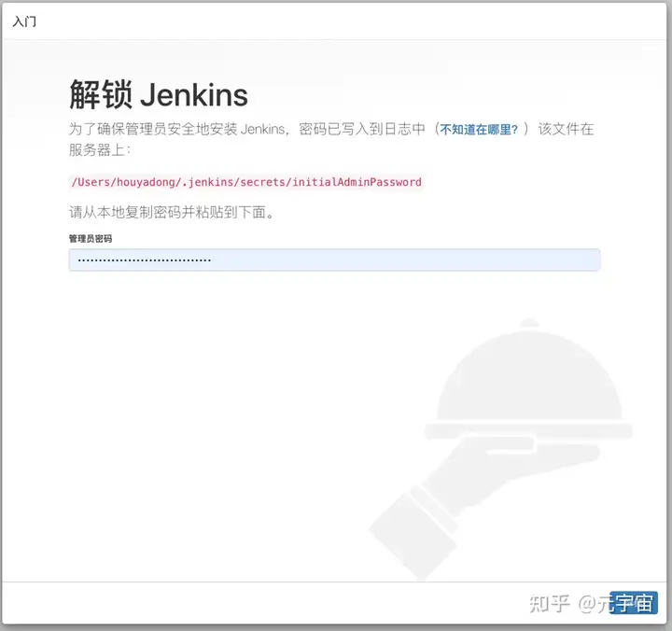Click the administrator password input field
Viewport: 672px width, 631px height.
tap(334, 259)
